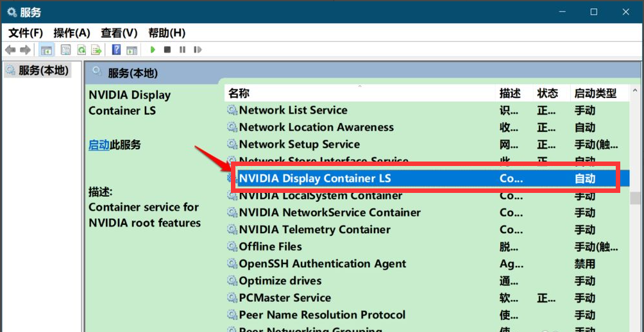Click the 启动 link to start service
644x332 pixels.
[x=99, y=145]
